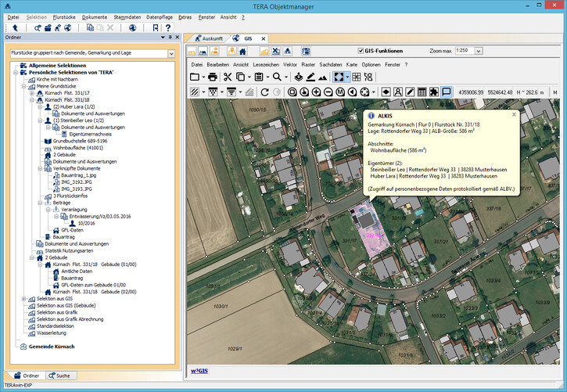Select the speech bubble info tool
The image size is (567, 392).
tap(446, 92)
